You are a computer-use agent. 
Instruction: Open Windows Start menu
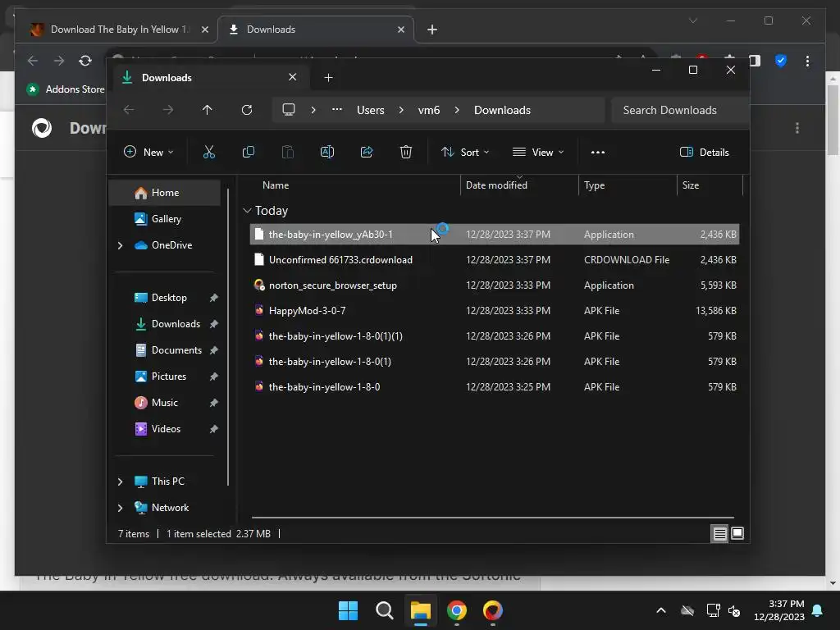[x=348, y=610]
